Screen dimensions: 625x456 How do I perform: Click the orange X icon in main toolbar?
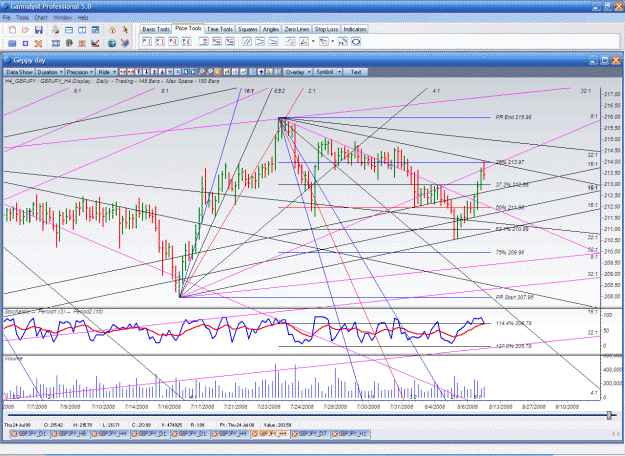[x=38, y=43]
